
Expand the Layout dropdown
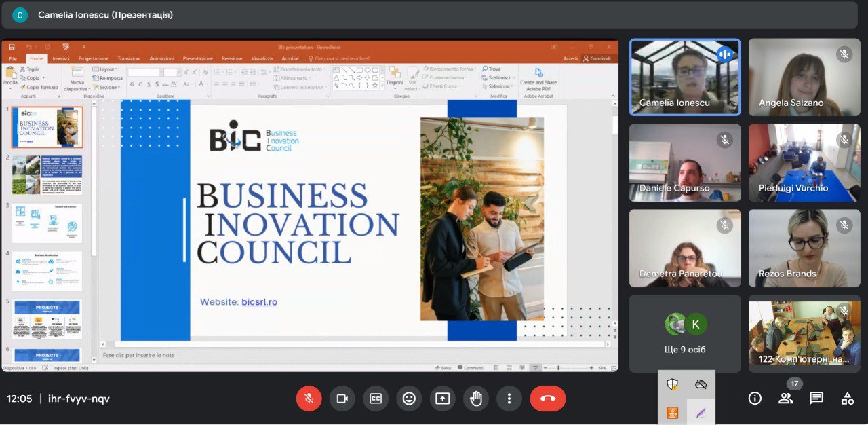point(105,69)
